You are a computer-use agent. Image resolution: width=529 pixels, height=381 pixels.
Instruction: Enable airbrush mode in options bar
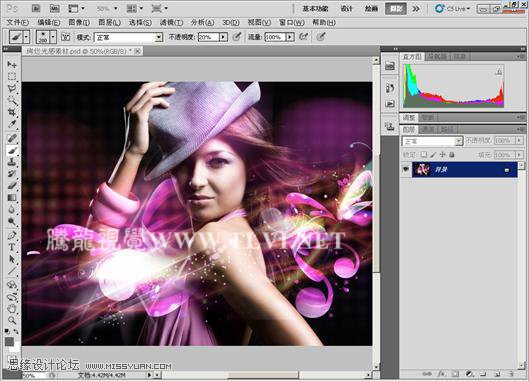pos(304,36)
